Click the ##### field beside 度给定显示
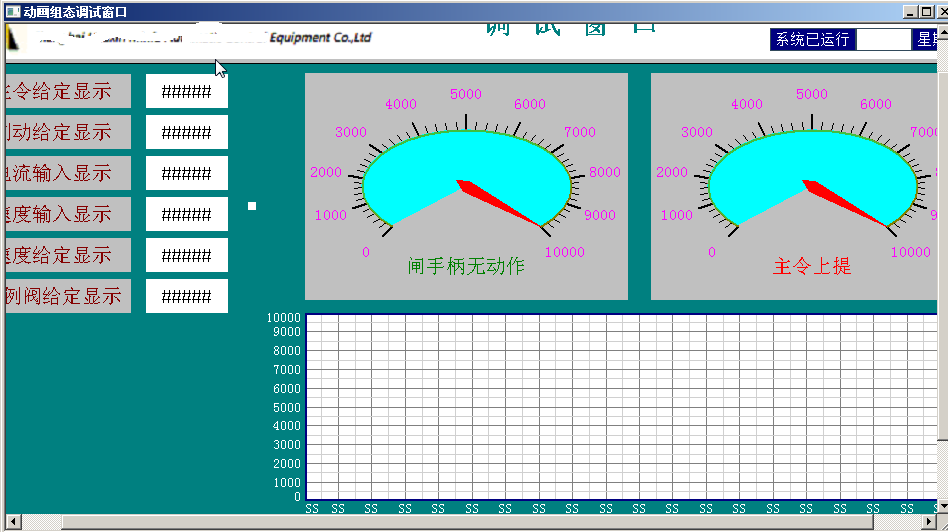This screenshot has height=532, width=948. (x=186, y=255)
